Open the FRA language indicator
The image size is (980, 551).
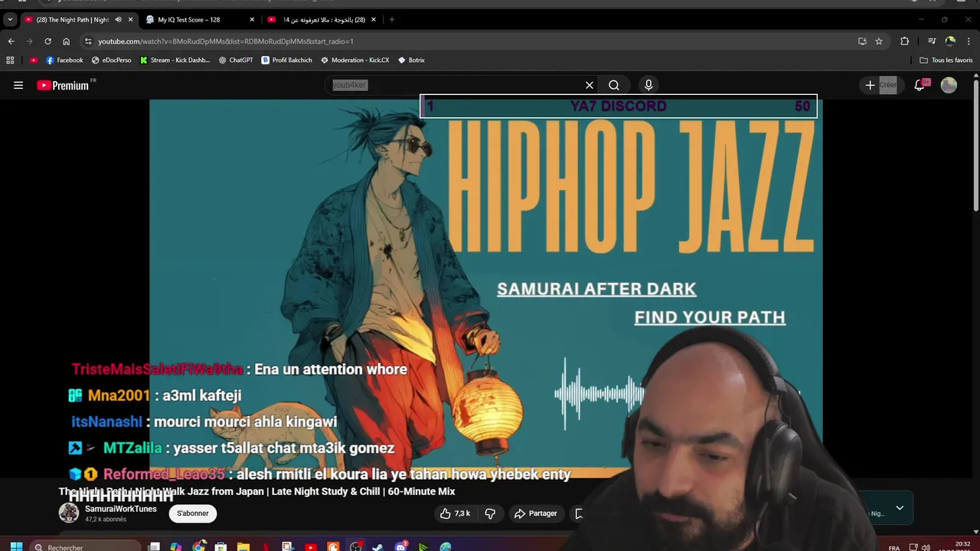[894, 548]
